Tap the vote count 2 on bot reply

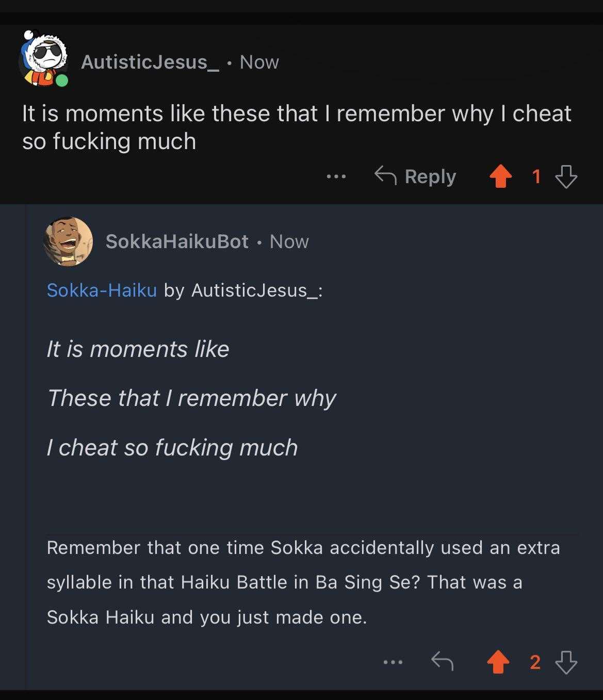point(535,662)
